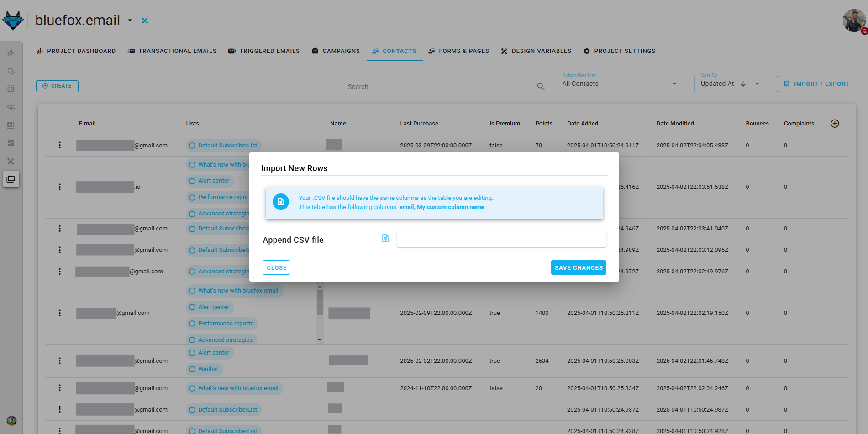Select the Contacts tab
This screenshot has height=434, width=868.
click(395, 51)
